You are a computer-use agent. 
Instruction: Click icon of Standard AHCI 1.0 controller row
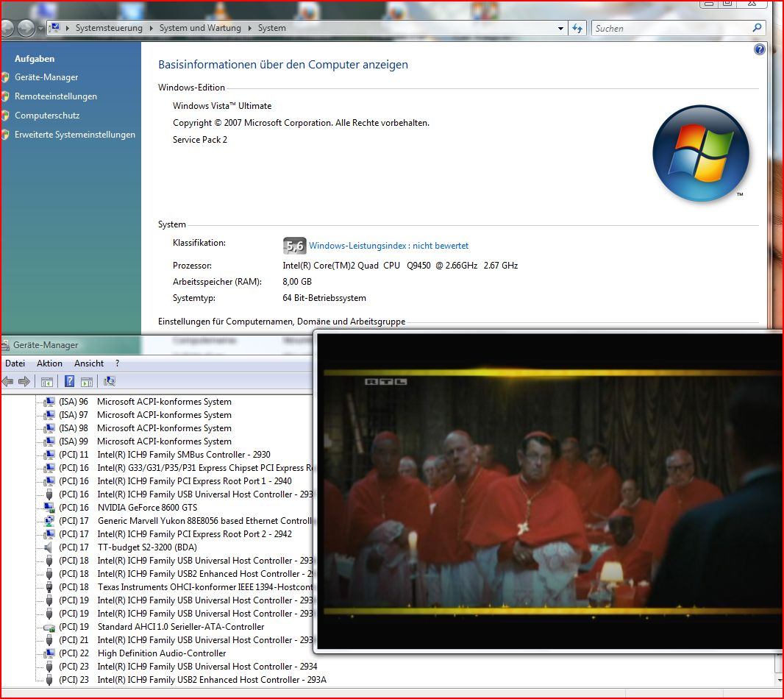click(x=49, y=627)
